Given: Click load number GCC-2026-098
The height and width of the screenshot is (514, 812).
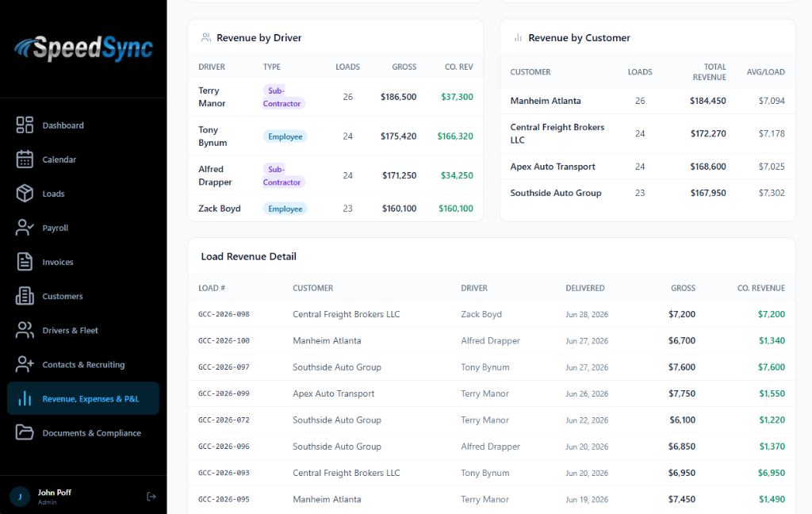Looking at the screenshot, I should (224, 315).
